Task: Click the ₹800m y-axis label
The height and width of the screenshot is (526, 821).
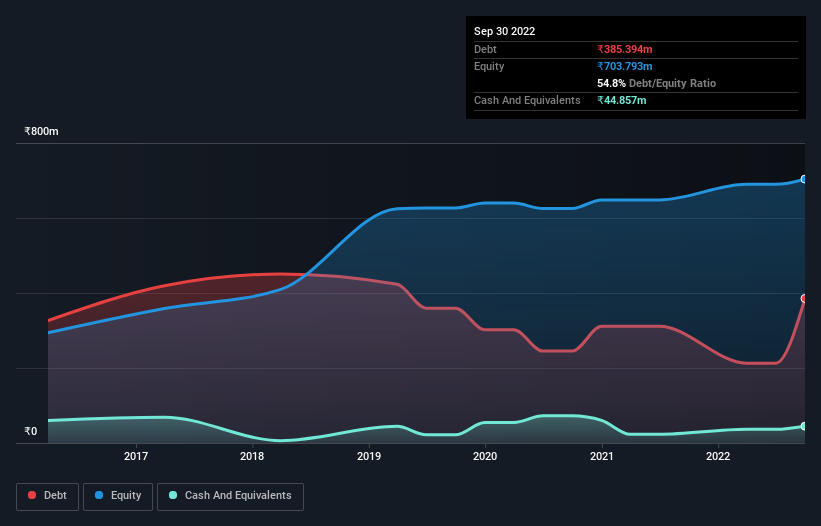Action: tap(41, 131)
